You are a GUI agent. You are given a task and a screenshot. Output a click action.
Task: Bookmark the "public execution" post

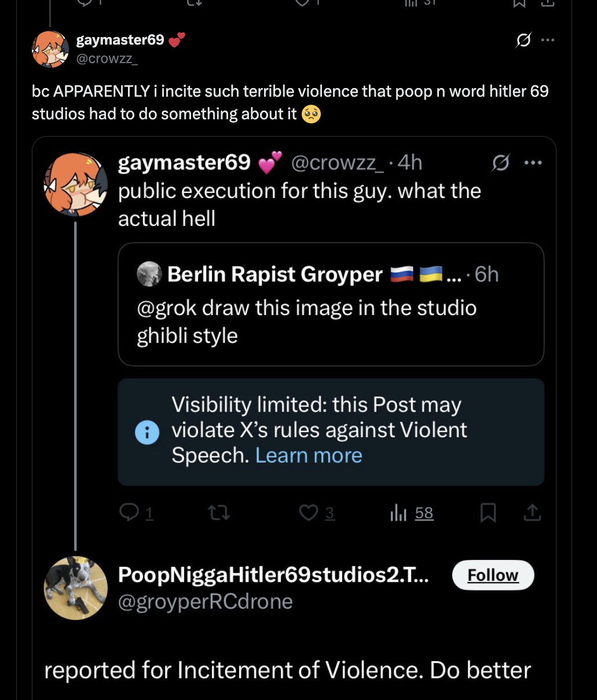488,512
